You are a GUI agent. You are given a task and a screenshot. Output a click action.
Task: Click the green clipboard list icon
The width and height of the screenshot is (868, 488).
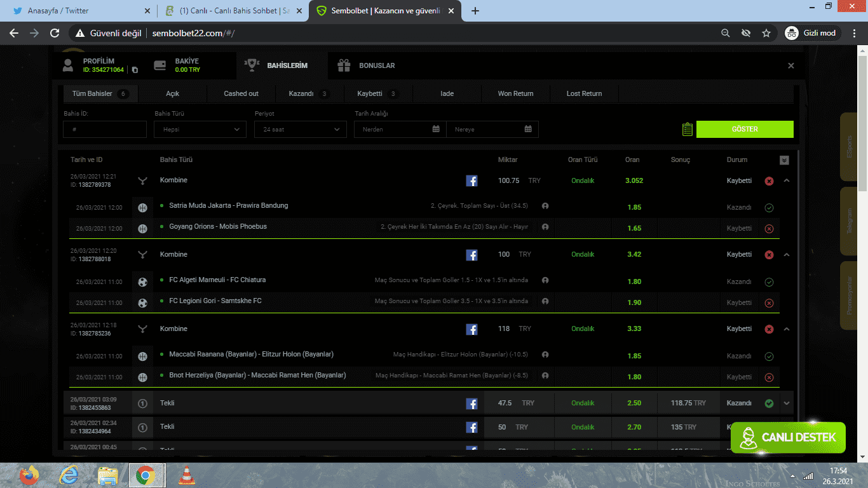point(687,129)
